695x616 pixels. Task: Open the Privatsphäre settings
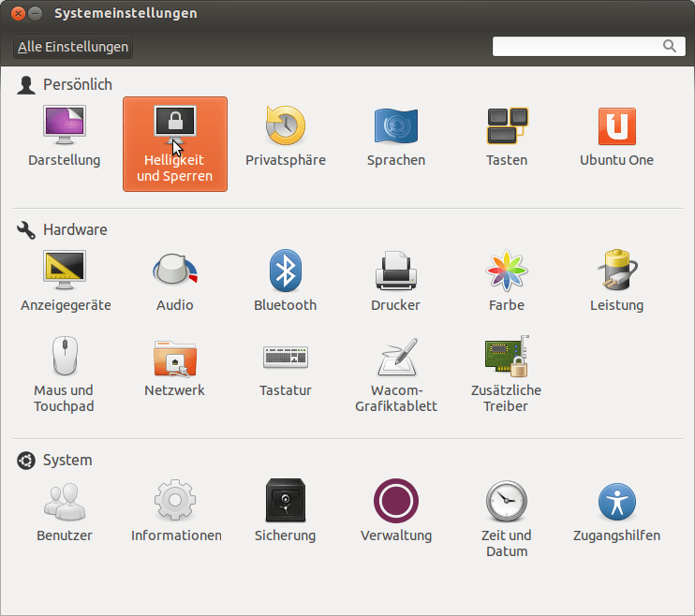pos(286,136)
